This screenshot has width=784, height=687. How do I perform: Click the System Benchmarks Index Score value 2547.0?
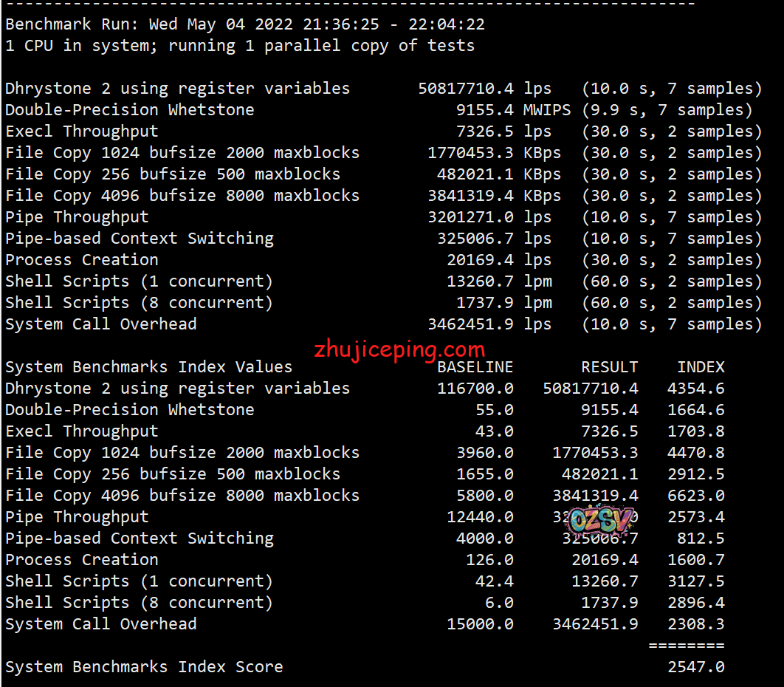click(695, 667)
